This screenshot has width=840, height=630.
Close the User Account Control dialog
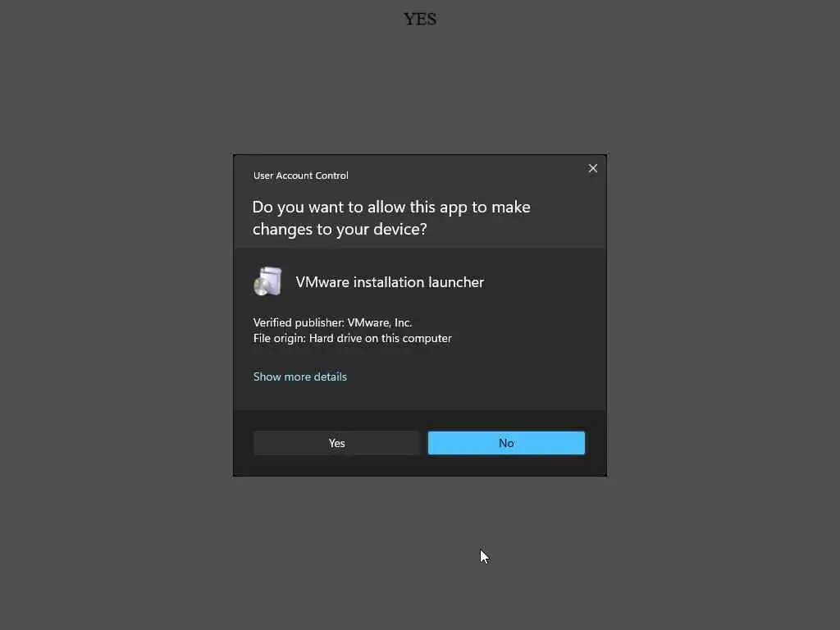592,168
